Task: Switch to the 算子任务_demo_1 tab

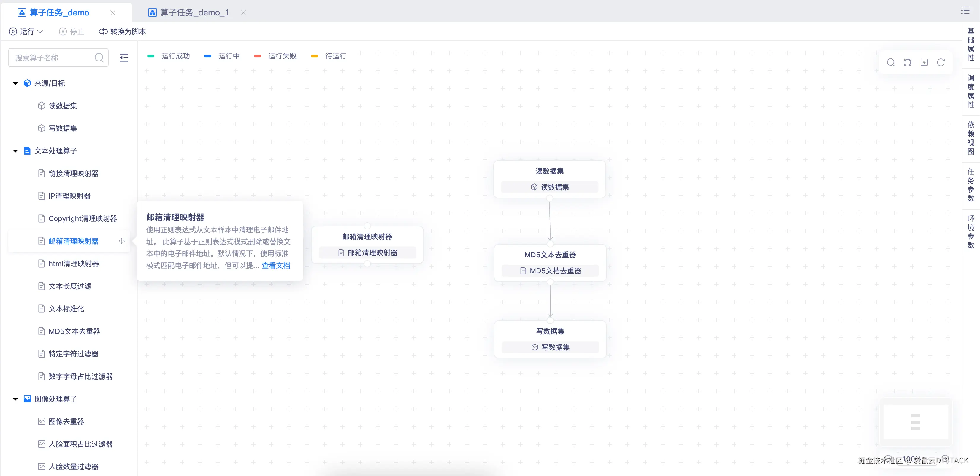Action: point(194,12)
